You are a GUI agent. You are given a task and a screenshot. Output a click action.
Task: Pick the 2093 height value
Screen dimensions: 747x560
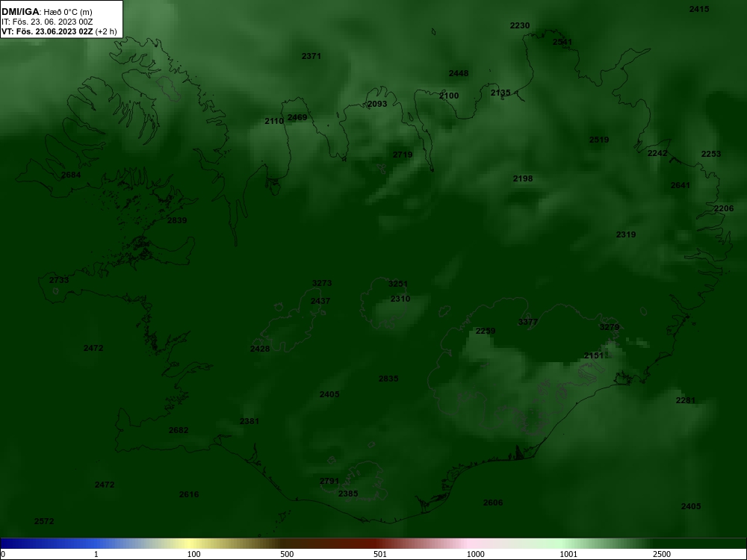coord(377,104)
